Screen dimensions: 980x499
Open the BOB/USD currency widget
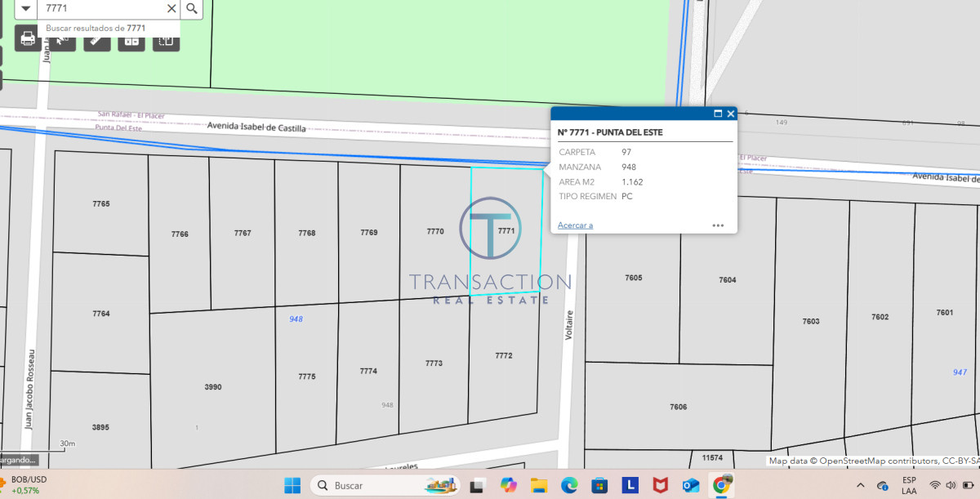click(24, 485)
